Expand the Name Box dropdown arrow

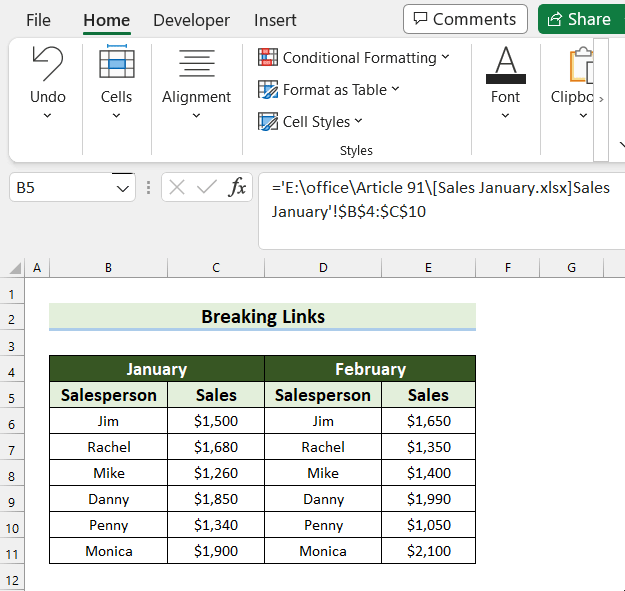(123, 188)
